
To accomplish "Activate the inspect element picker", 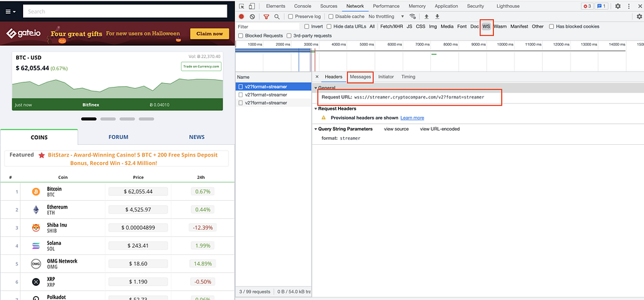I will tap(241, 6).
